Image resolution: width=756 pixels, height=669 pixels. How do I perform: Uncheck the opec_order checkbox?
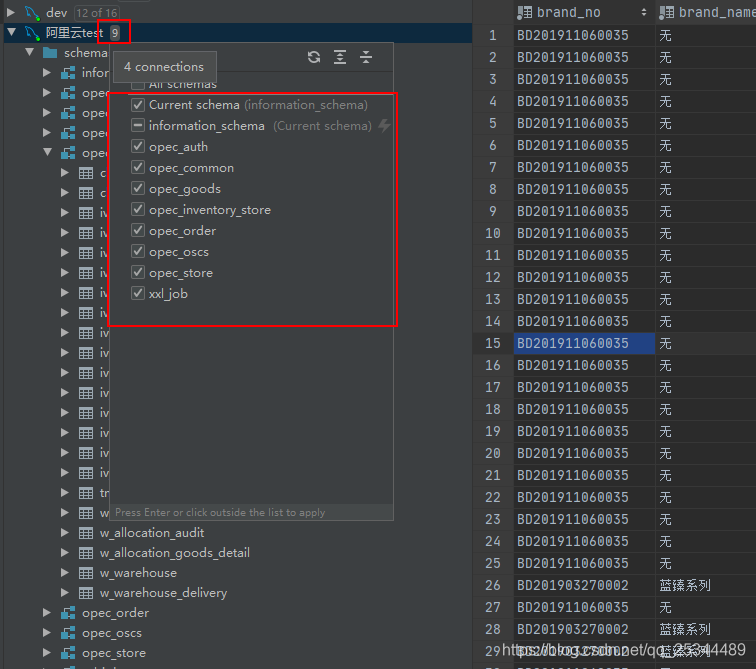coord(138,231)
